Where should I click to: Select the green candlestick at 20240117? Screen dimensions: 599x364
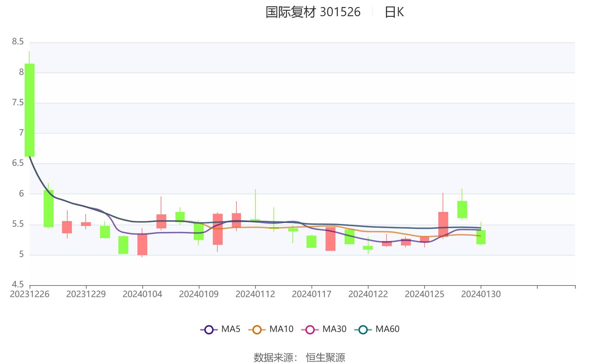pos(311,242)
